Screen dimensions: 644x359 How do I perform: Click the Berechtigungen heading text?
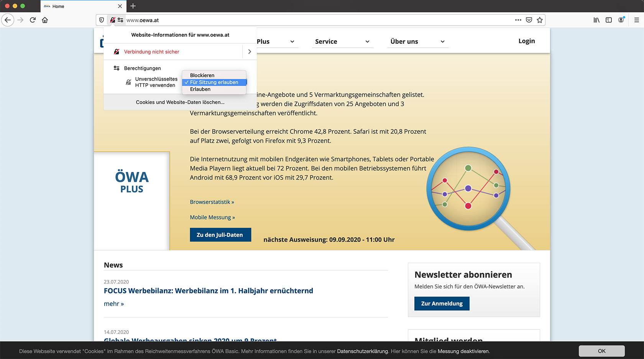click(143, 68)
